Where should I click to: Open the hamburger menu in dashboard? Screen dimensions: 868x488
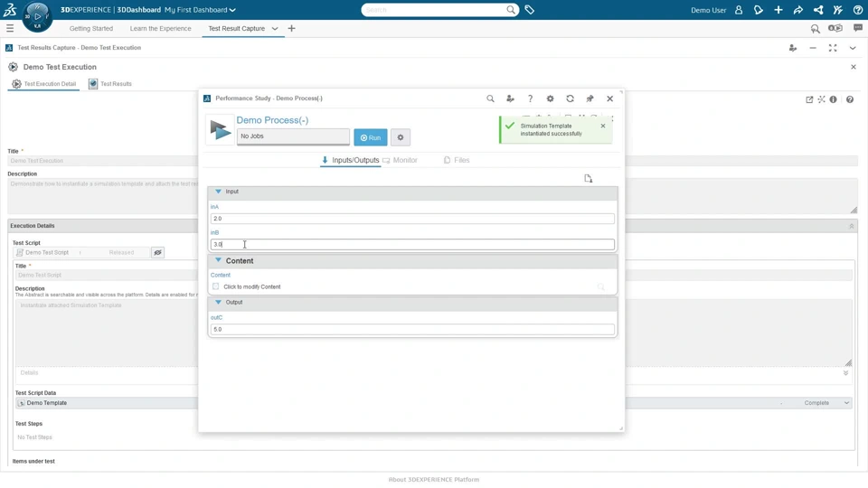pos(10,28)
